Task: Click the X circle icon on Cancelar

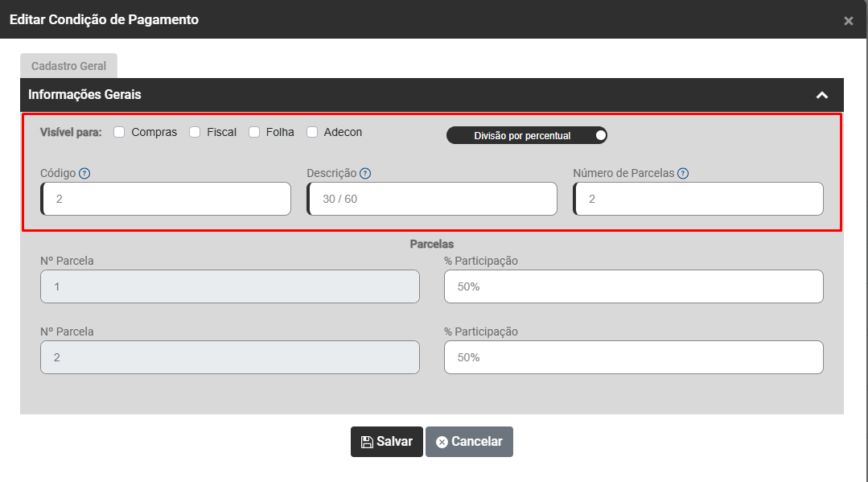Action: coord(442,442)
